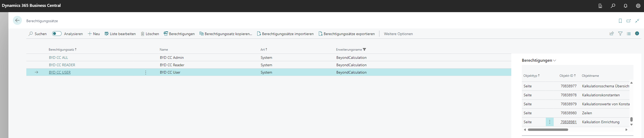Image resolution: width=644 pixels, height=138 pixels.
Task: Sort by Objekttyp in FactBox
Action: tap(532, 76)
